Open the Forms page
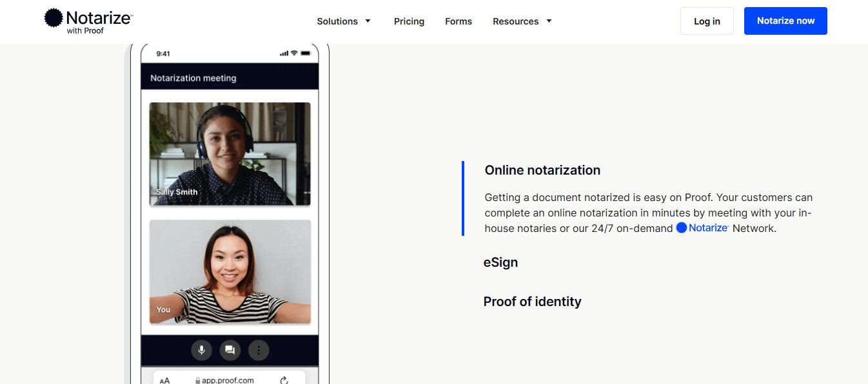Screen dimensions: 868x384 pos(459,21)
